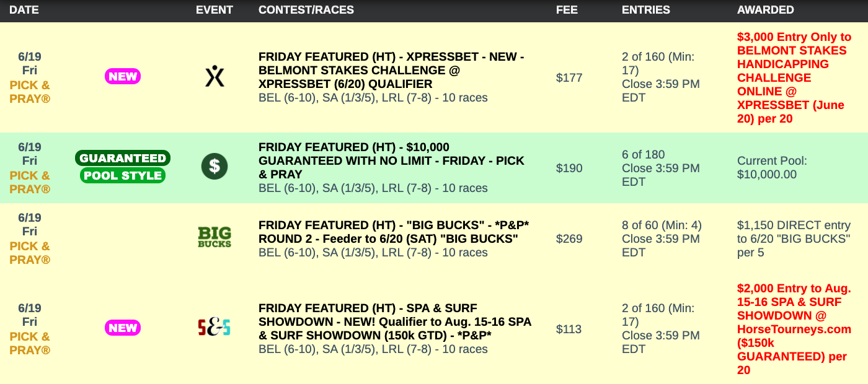This screenshot has width=868, height=384.
Task: Click the $269 fee for Big Bucks
Action: [569, 238]
